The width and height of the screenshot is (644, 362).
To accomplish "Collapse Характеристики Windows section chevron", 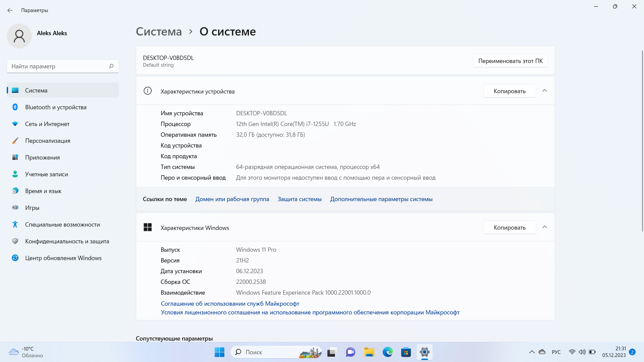I will 545,227.
